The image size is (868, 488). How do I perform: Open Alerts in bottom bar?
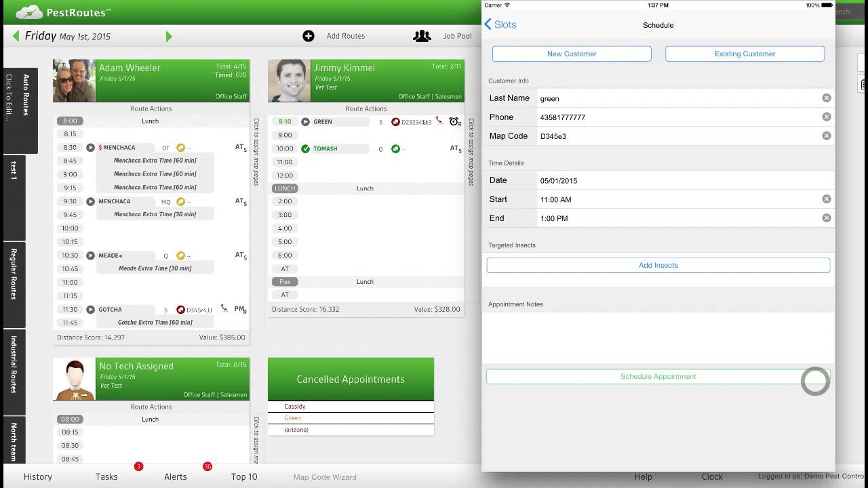pos(175,476)
